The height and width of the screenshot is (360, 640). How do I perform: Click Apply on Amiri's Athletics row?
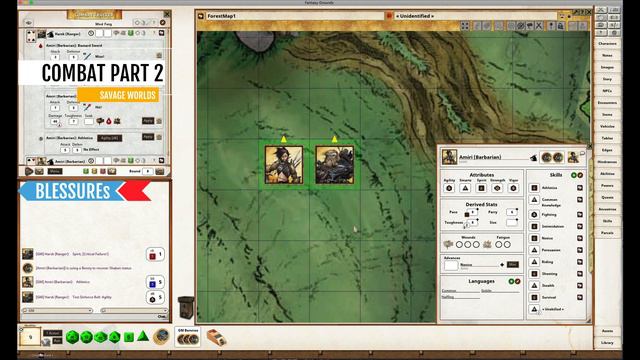(x=148, y=137)
